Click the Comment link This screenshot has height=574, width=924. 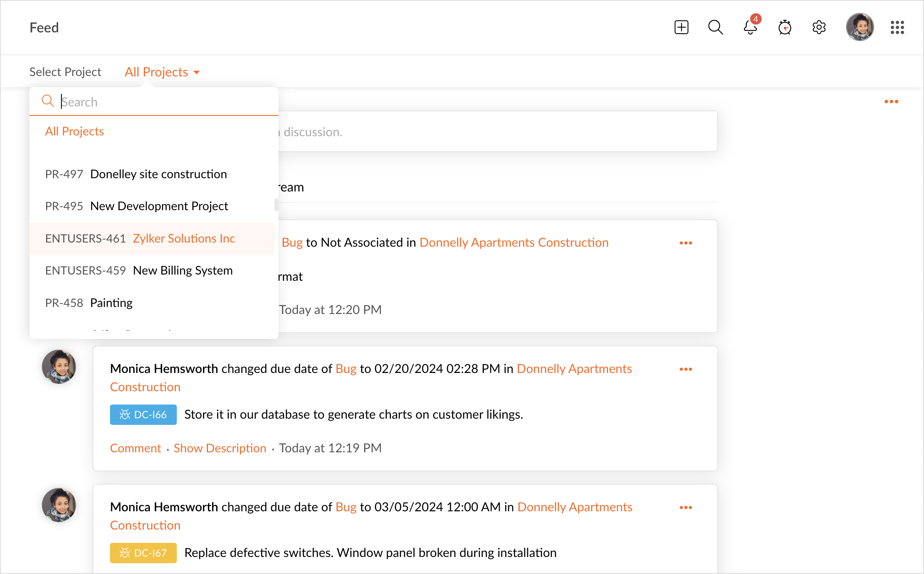point(135,448)
